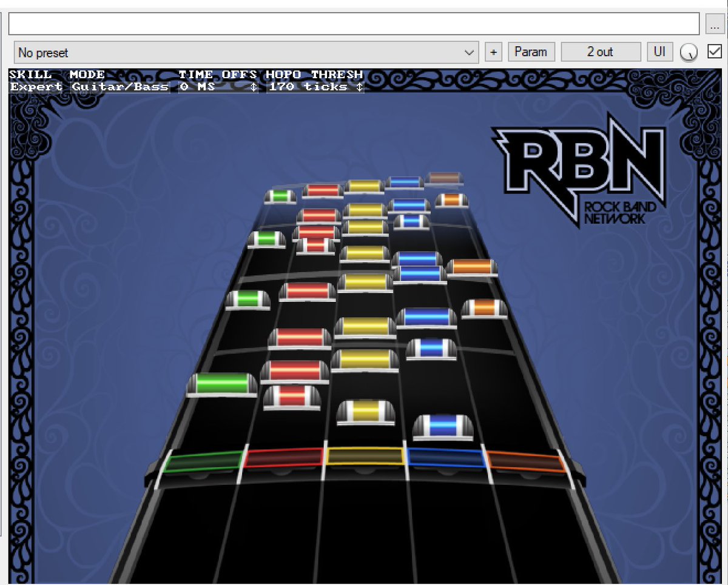Click the TIME OFFS header label
The width and height of the screenshot is (728, 585).
click(217, 75)
